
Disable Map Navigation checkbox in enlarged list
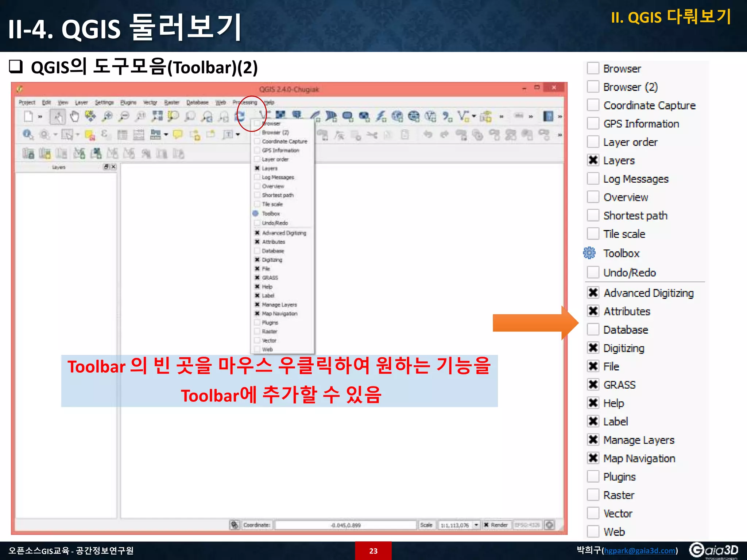pyautogui.click(x=593, y=458)
